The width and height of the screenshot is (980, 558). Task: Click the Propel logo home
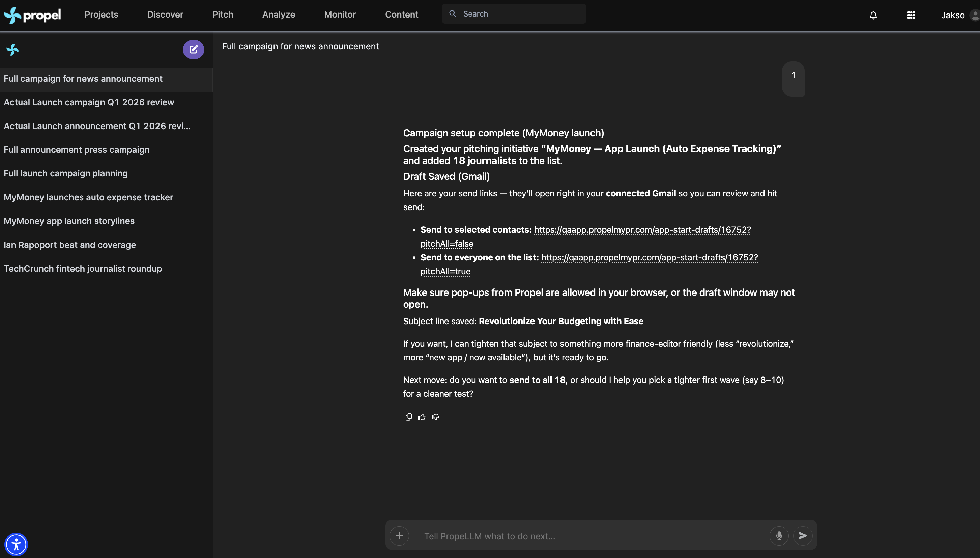(33, 15)
